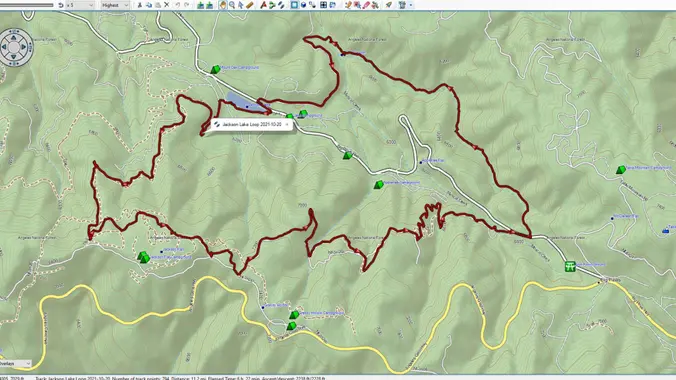
Task: Click the Delete X icon
Action: click(167, 5)
